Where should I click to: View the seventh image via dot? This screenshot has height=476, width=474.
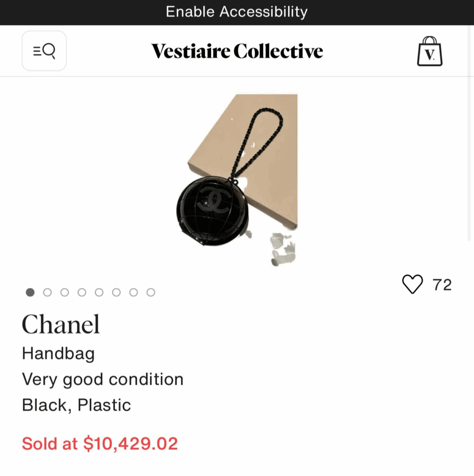pos(134,292)
